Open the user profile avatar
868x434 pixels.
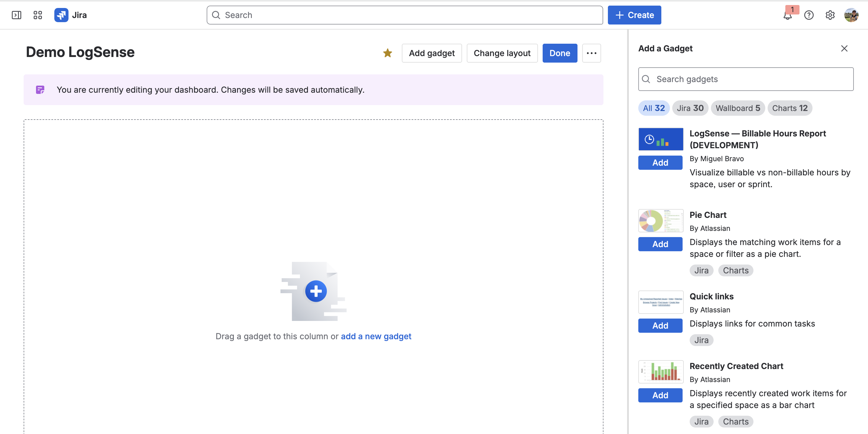click(x=851, y=15)
